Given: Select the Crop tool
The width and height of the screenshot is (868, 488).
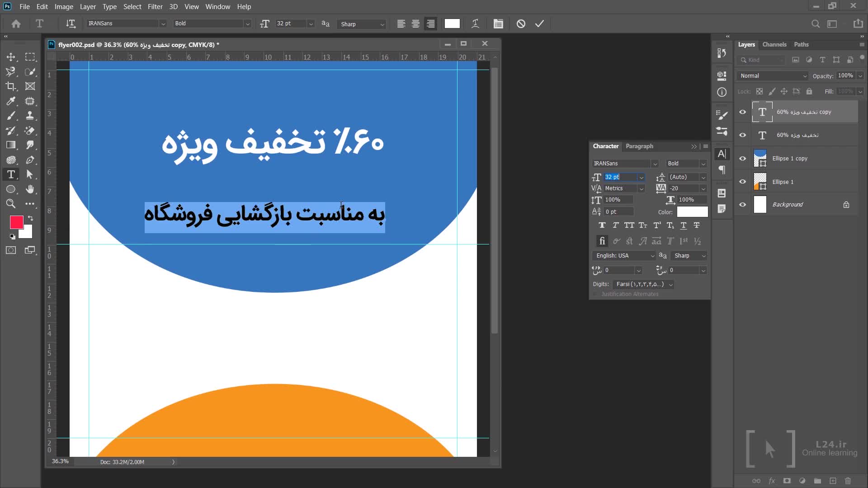Looking at the screenshot, I should coord(11,86).
